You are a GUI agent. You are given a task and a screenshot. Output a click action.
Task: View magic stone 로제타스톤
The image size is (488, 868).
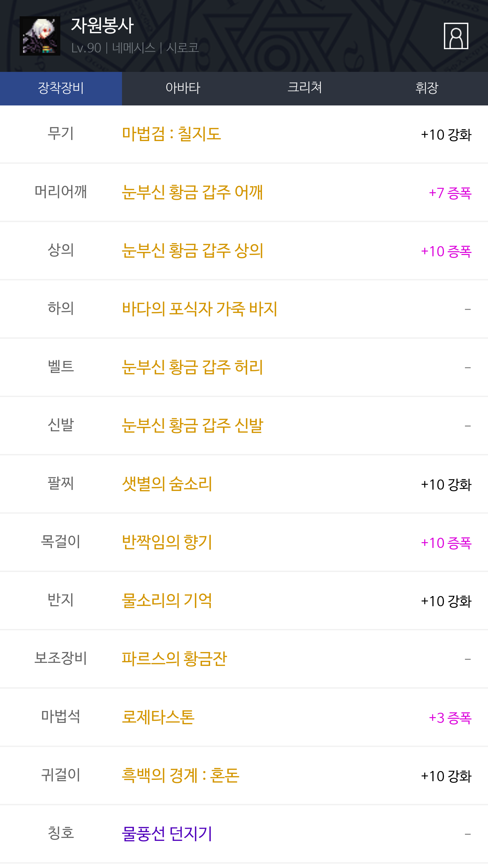tap(158, 717)
